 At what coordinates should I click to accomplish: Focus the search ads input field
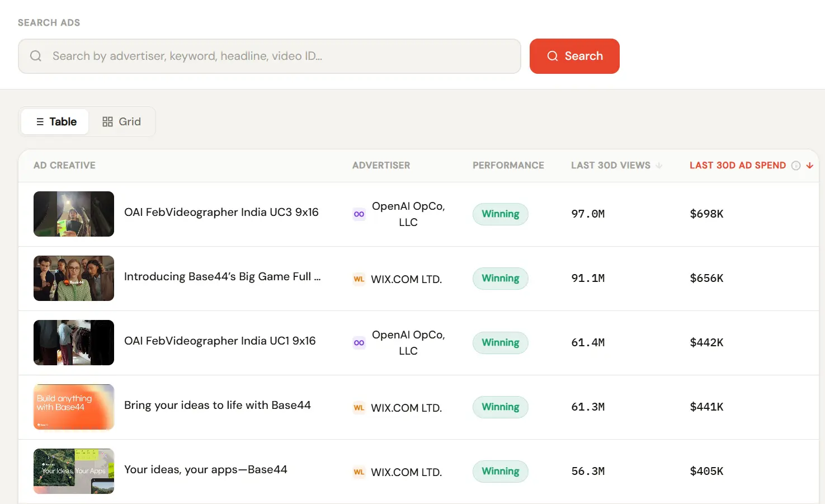click(270, 56)
